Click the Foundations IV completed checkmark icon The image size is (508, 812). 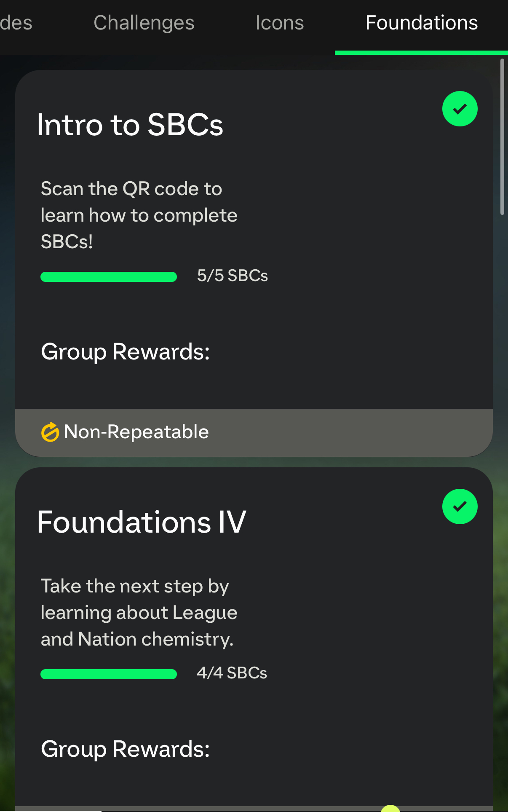(460, 506)
